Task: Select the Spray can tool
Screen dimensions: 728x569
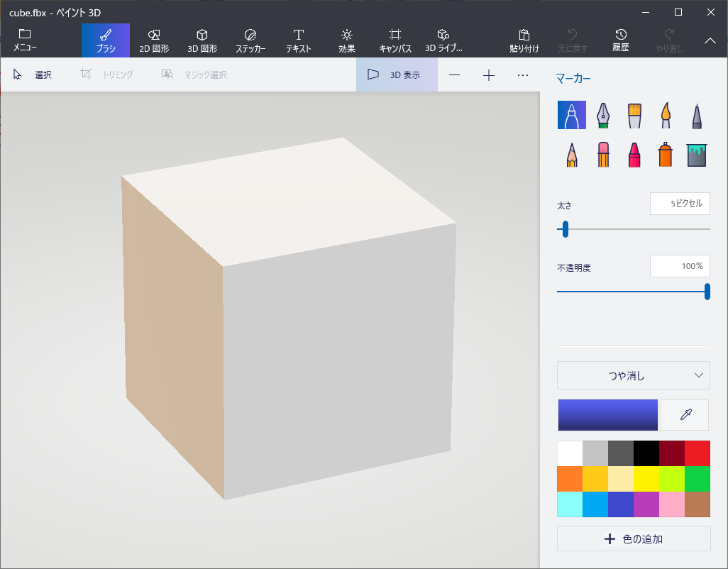Action: point(666,155)
